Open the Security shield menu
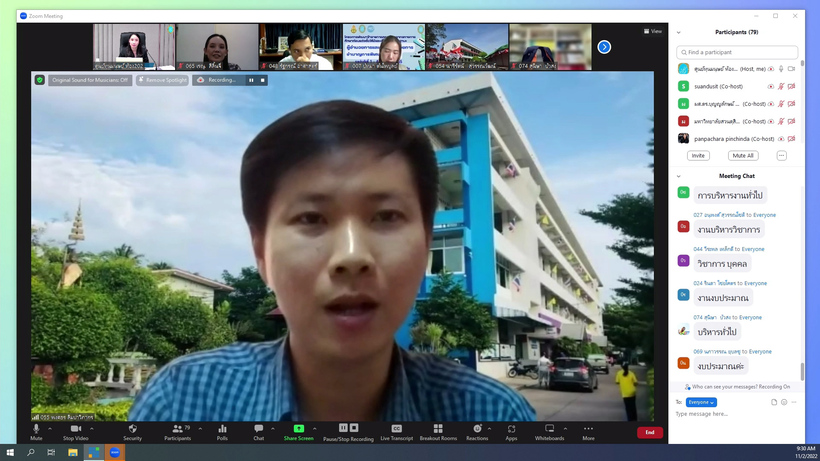The image size is (820, 461). pos(132,429)
